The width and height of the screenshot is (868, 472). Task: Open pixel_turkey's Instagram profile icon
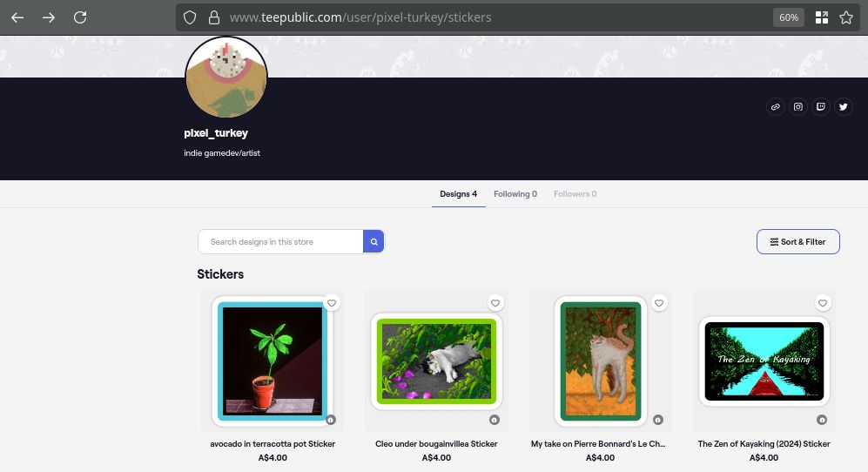[x=797, y=107]
